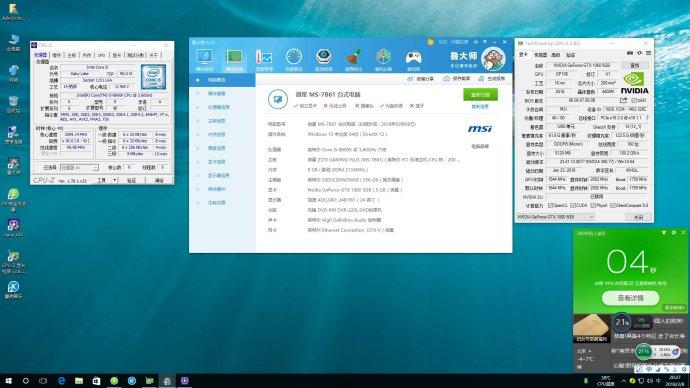The height and width of the screenshot is (388, 690).
Task: Click view details button in 360 widget
Action: click(x=630, y=298)
